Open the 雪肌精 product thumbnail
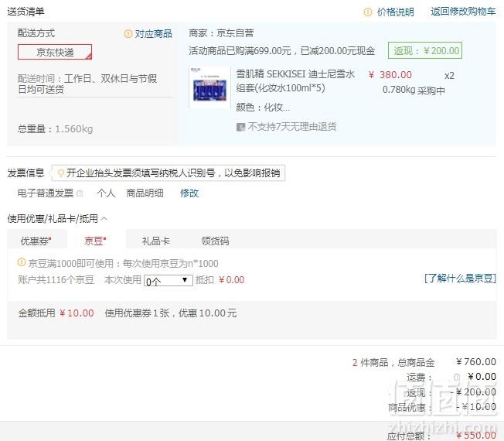The image size is (504, 441). click(x=209, y=87)
